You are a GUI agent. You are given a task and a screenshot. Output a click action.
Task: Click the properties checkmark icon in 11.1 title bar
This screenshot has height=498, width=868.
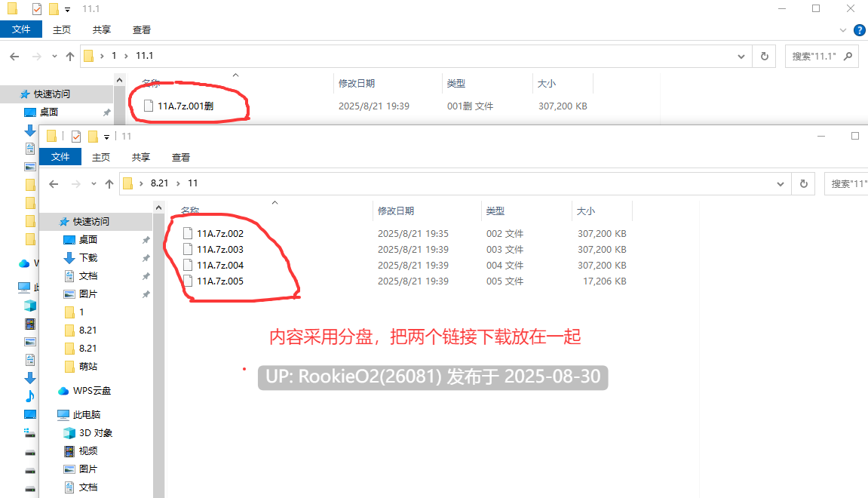coord(36,9)
